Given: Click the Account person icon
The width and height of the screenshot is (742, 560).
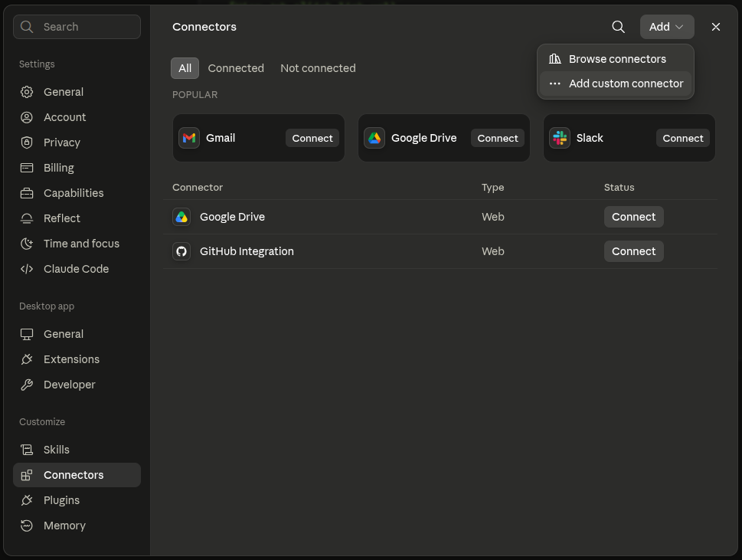Looking at the screenshot, I should (x=27, y=117).
